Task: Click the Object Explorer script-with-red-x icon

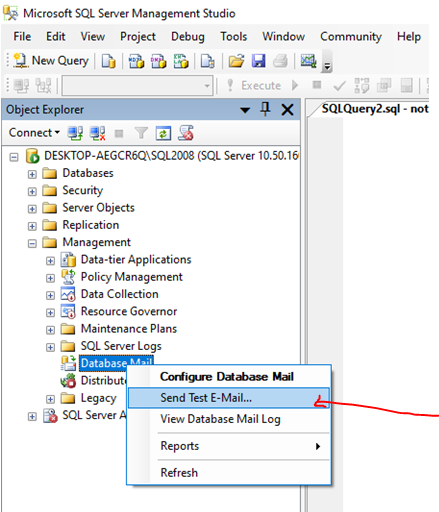Action: 186,133
